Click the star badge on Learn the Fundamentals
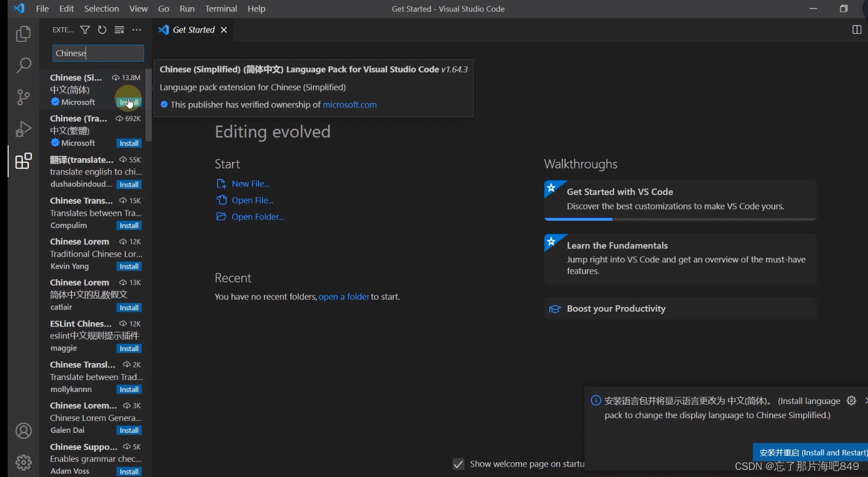This screenshot has height=477, width=868. tap(551, 241)
